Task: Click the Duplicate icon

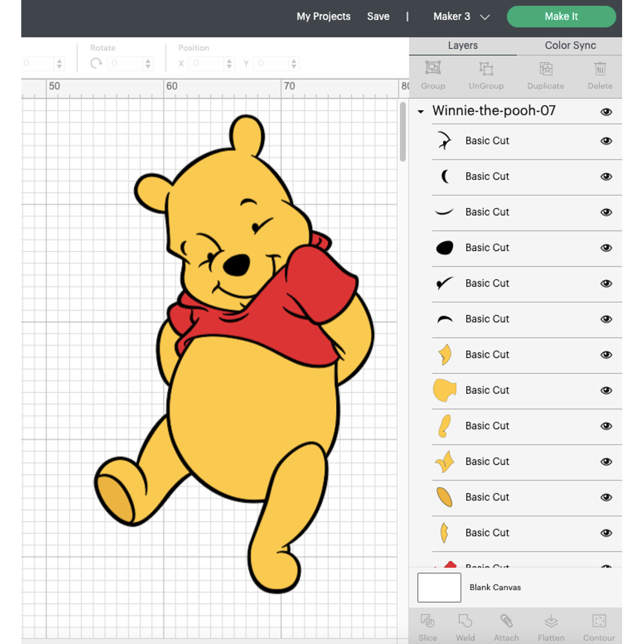Action: (545, 76)
